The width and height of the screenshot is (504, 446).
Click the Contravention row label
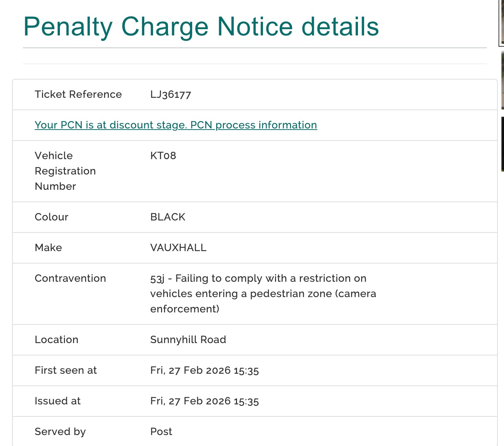(x=70, y=278)
